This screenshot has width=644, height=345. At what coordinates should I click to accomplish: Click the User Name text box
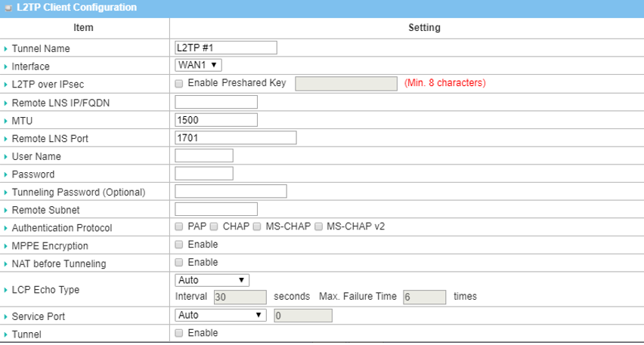204,156
